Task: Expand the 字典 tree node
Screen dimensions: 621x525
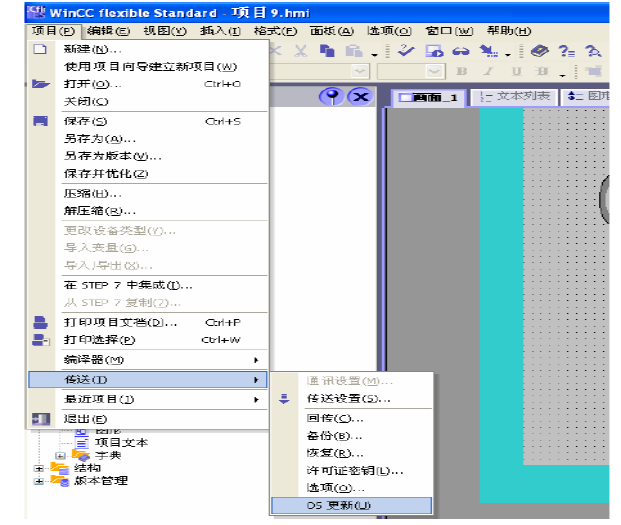Action: point(60,456)
